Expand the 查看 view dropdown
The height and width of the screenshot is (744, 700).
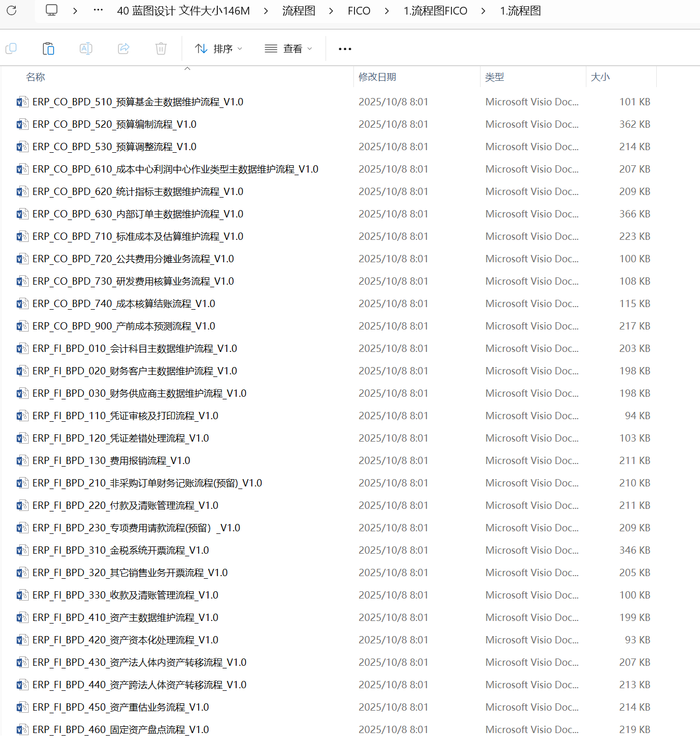pos(288,48)
